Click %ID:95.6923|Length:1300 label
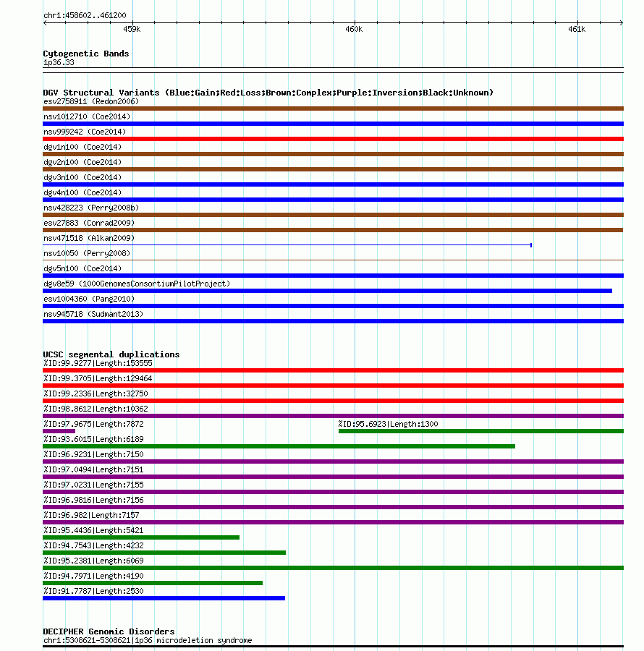This screenshot has width=644, height=651. pyautogui.click(x=388, y=425)
